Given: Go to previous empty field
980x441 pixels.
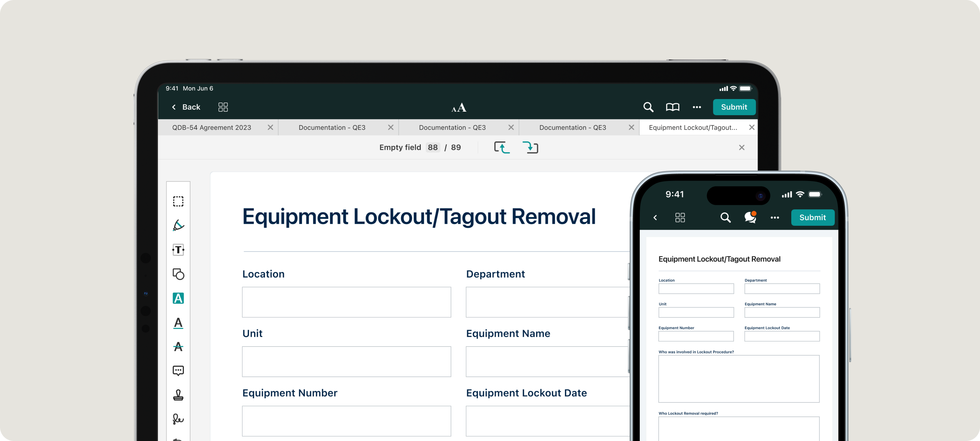Looking at the screenshot, I should [502, 147].
